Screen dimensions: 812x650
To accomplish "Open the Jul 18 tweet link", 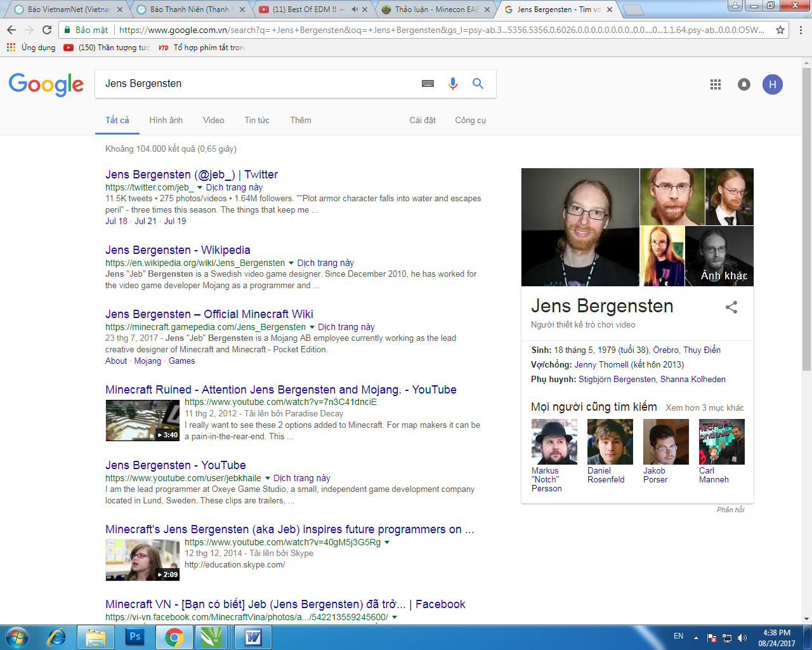I will pos(116,221).
